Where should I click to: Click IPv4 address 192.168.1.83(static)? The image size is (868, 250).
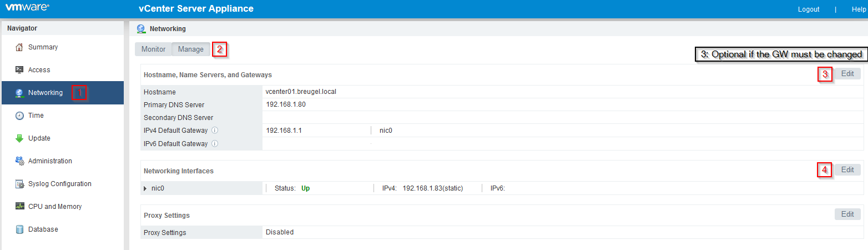[x=433, y=188]
